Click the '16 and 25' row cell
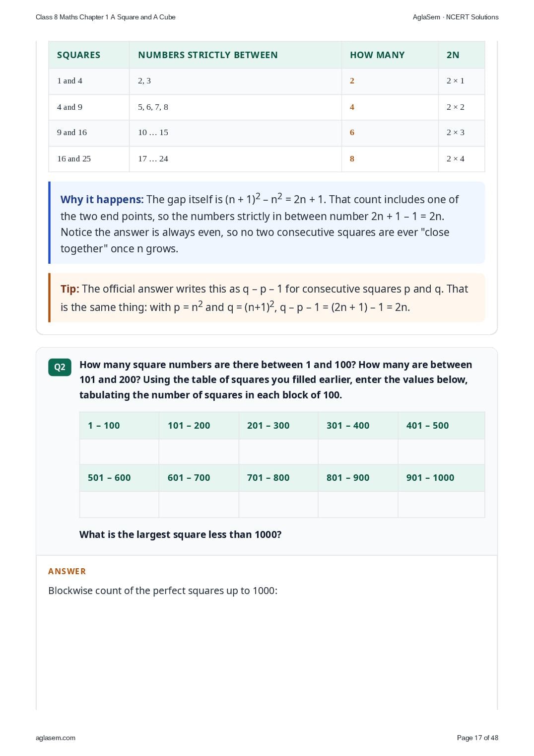This screenshot has width=534, height=756. (x=89, y=159)
